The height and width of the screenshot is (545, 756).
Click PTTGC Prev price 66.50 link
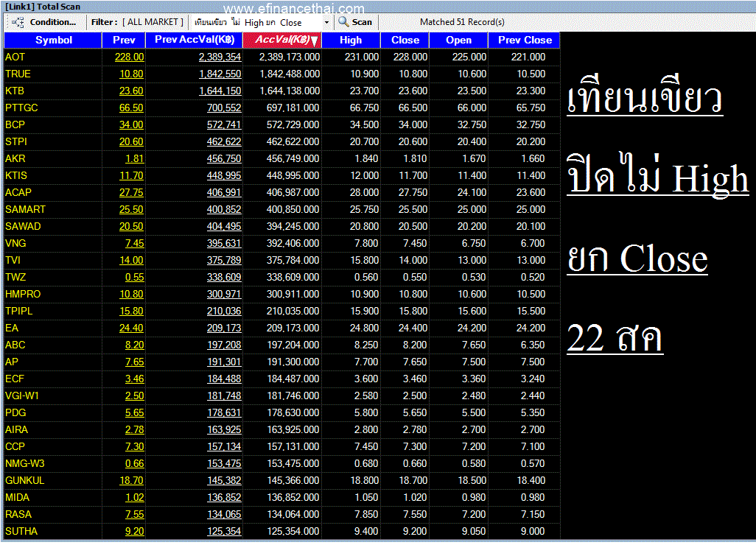131,108
